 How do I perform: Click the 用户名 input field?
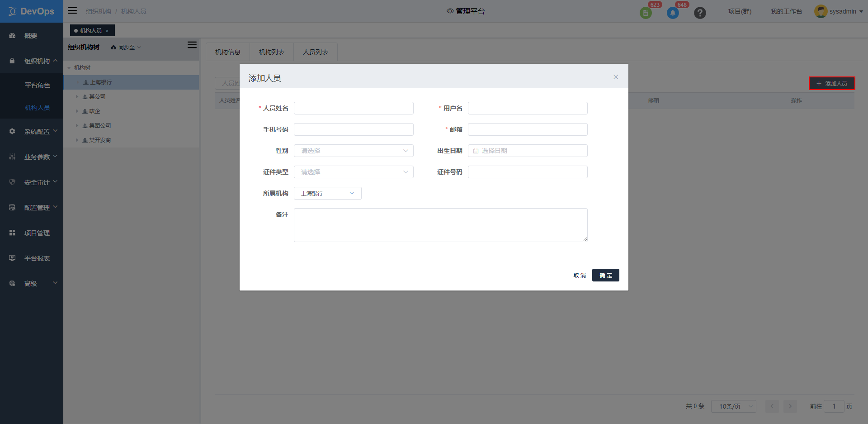[x=528, y=108]
